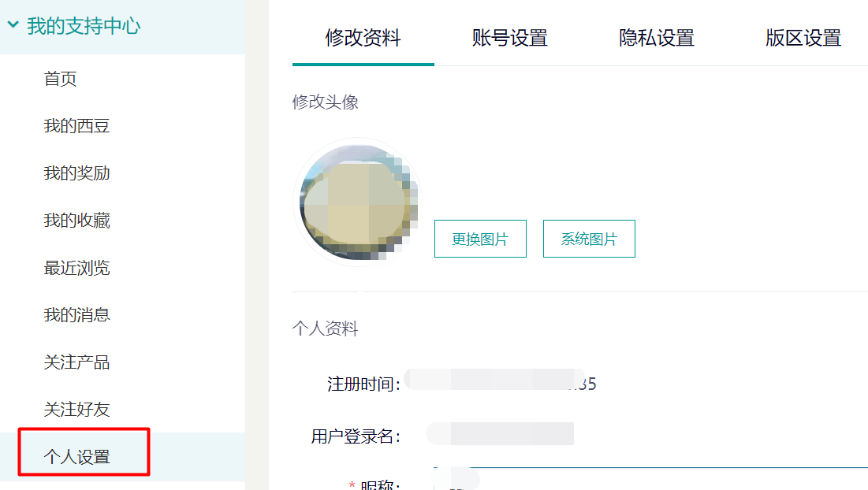
Task: Select 个人设置 in the sidebar
Action: 76,456
